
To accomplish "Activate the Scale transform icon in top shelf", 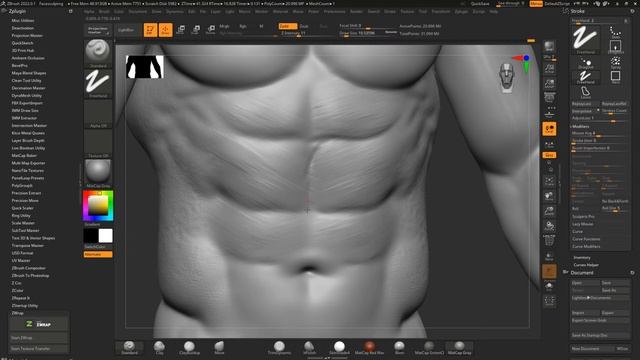I will (x=196, y=30).
